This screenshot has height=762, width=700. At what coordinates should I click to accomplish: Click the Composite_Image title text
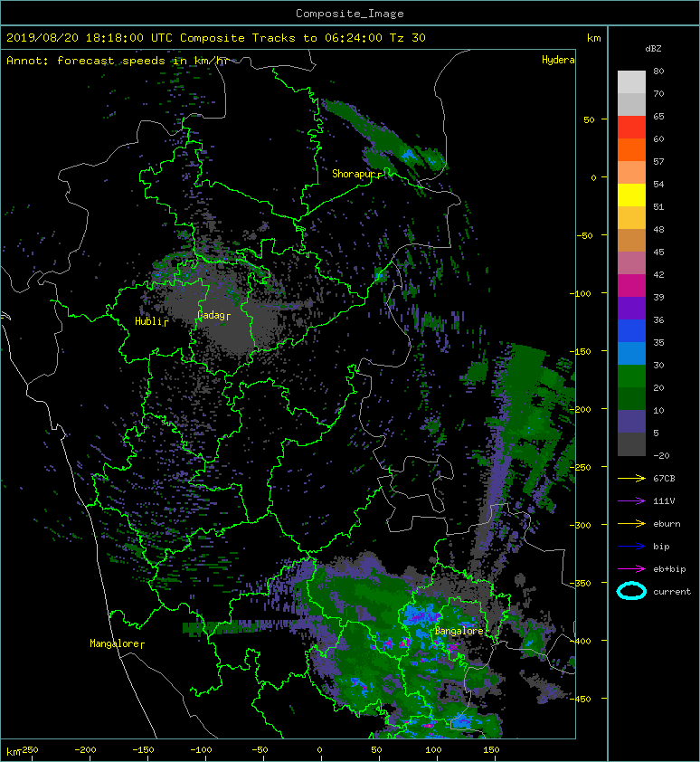[x=350, y=14]
